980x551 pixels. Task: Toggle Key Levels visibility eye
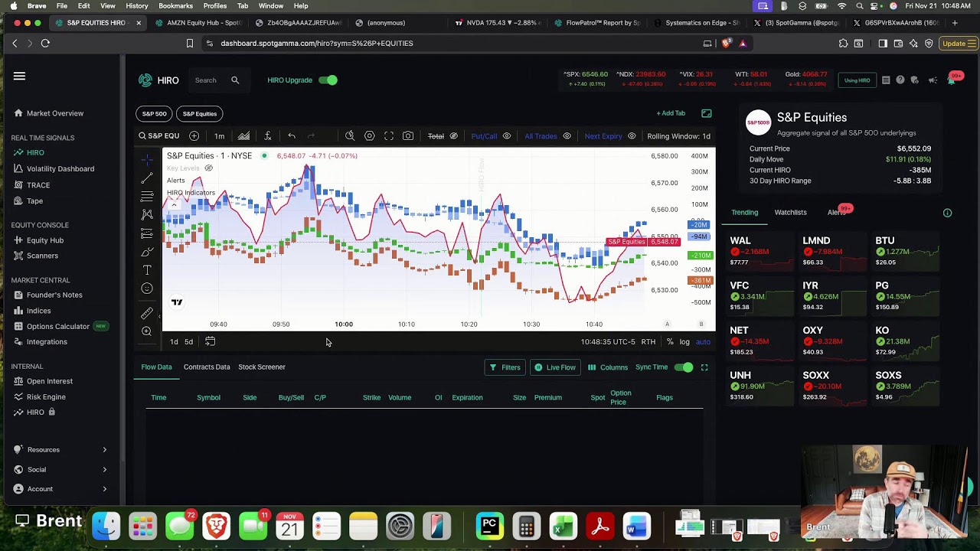click(208, 168)
